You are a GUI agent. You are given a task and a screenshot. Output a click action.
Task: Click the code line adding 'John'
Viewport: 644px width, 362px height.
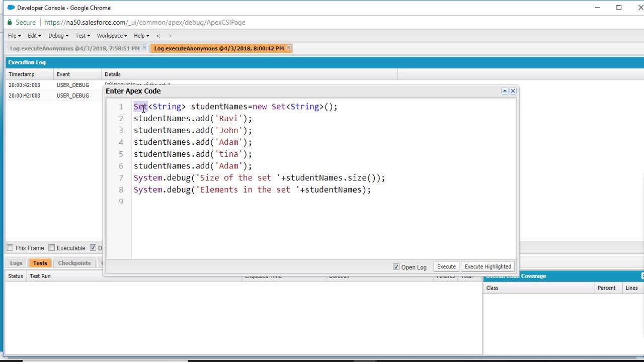[x=193, y=130]
